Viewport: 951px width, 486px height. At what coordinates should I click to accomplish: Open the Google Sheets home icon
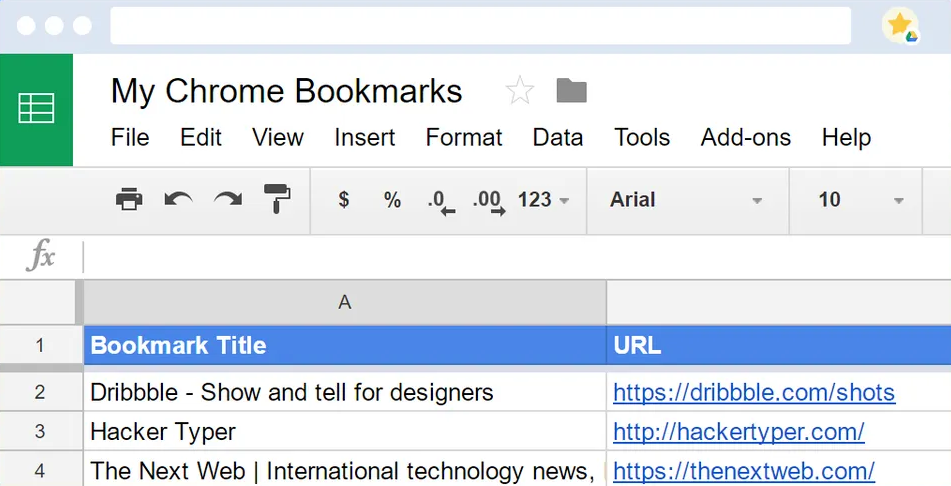pos(36,109)
